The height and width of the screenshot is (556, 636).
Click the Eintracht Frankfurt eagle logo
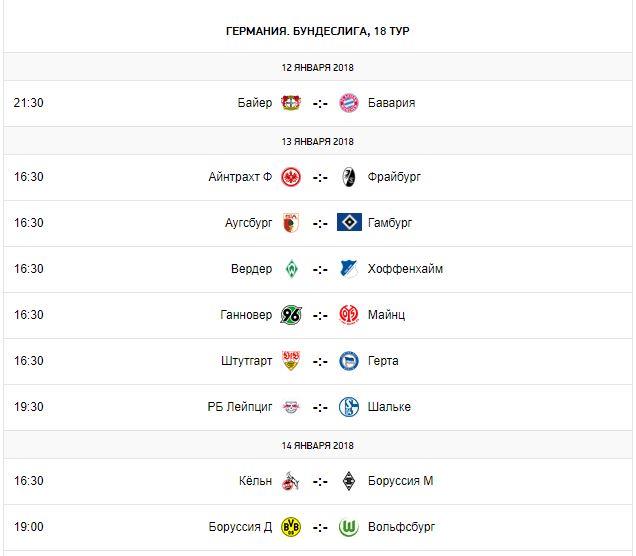tap(291, 177)
